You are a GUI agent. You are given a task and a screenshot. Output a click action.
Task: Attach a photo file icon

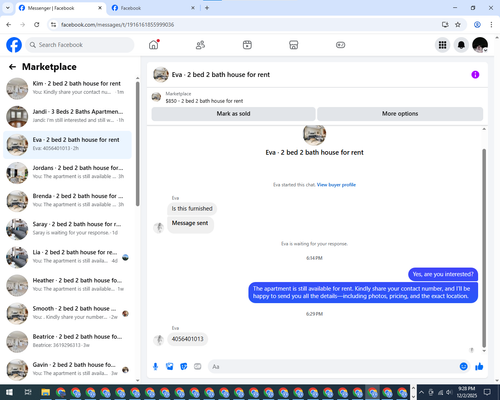tap(170, 367)
